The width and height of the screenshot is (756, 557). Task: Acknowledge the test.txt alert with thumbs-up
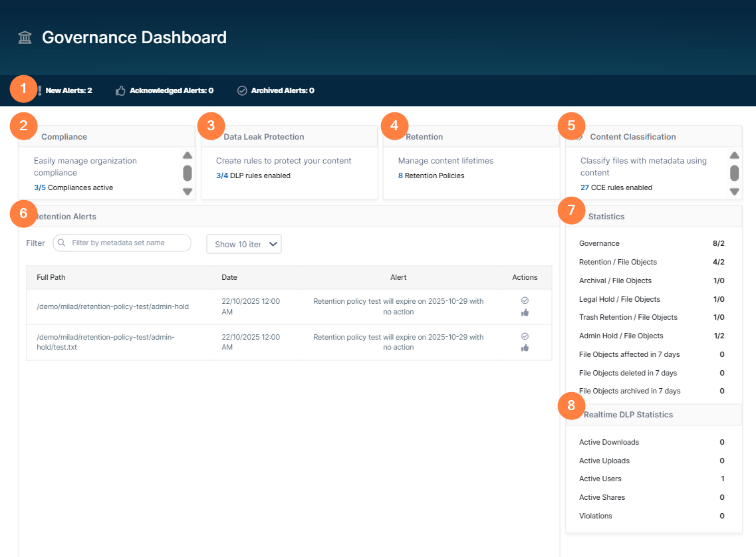coord(525,348)
